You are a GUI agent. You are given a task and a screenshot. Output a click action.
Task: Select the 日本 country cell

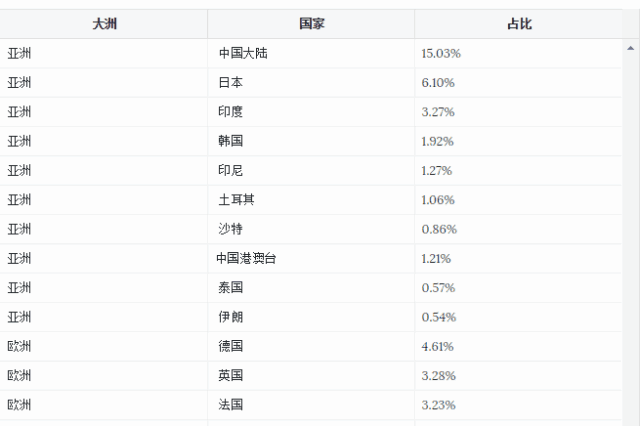pos(231,83)
